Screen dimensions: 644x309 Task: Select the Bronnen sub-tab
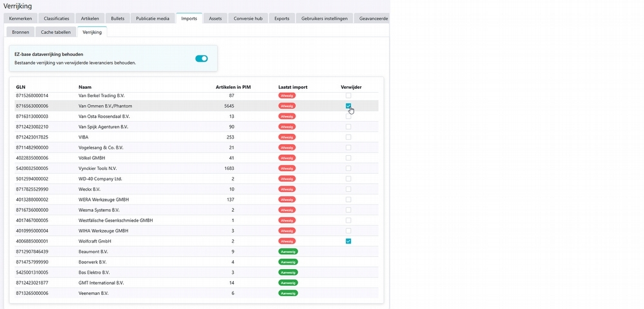pyautogui.click(x=21, y=32)
